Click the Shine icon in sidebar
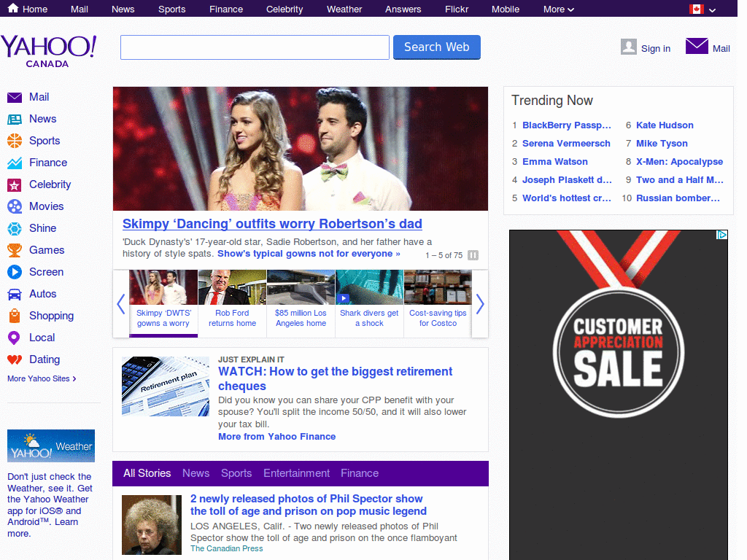The height and width of the screenshot is (560, 747). [x=15, y=228]
